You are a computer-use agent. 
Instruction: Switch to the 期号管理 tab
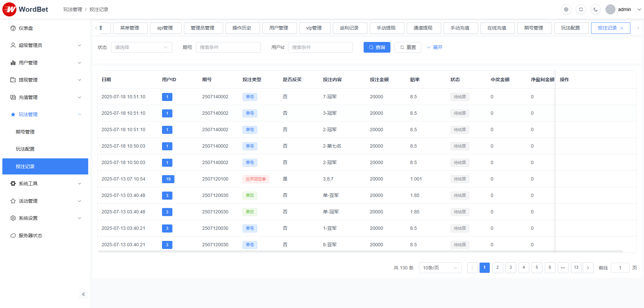tap(534, 28)
